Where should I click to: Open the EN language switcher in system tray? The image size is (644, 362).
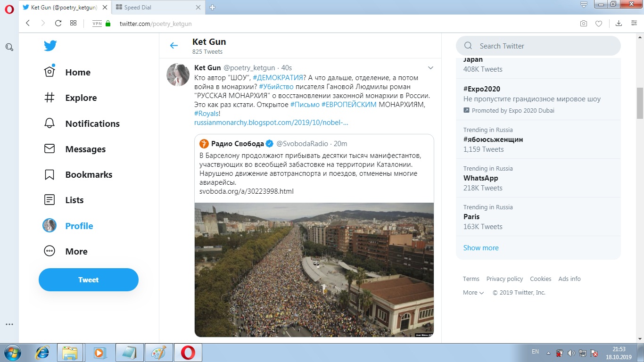click(x=535, y=352)
